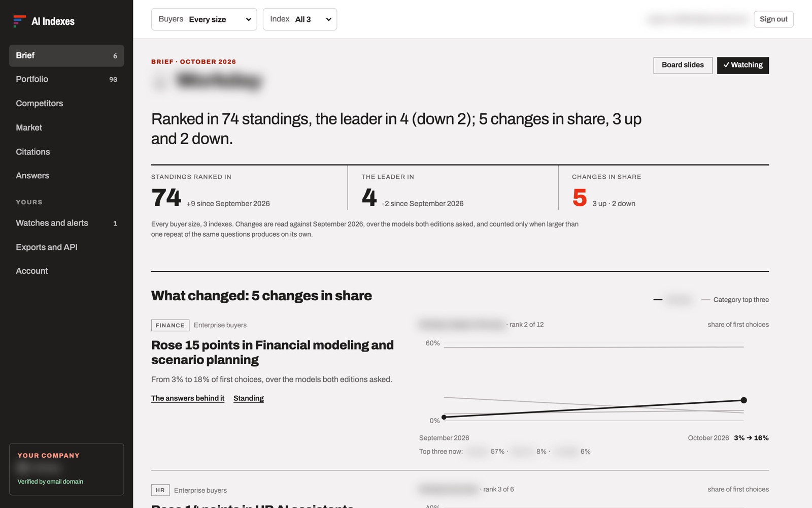Image resolution: width=812 pixels, height=508 pixels.
Task: Click the '+9 since September 2026' text
Action: (x=228, y=204)
